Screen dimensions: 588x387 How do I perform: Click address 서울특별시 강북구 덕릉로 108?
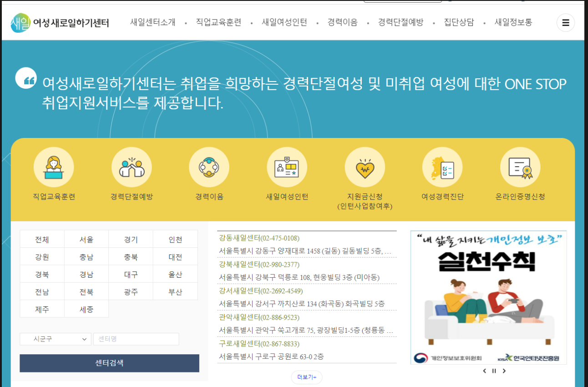pos(299,277)
